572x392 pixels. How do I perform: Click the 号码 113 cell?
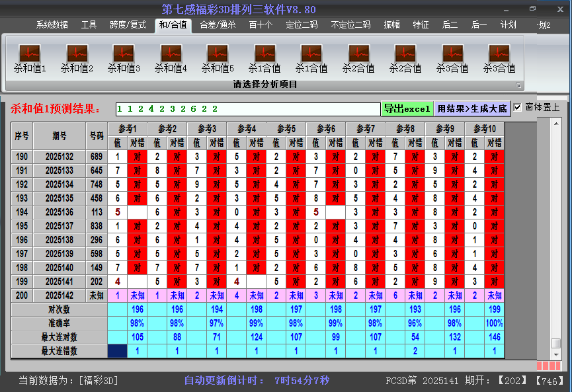click(97, 212)
